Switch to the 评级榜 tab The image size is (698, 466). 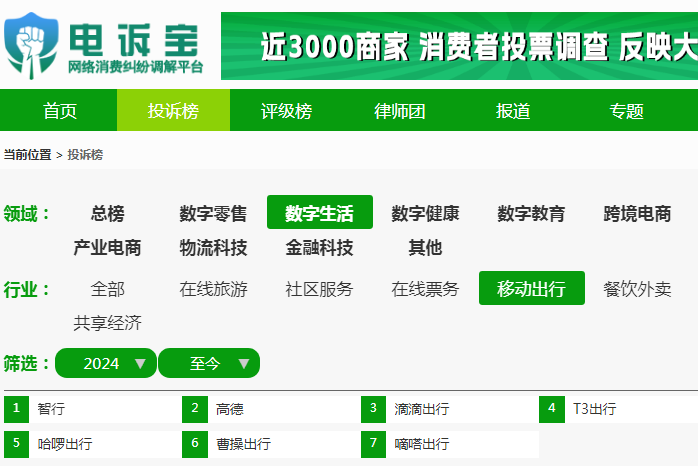[286, 110]
